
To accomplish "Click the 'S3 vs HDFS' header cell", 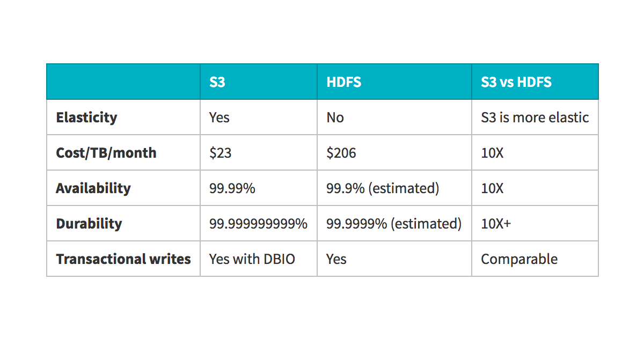I will pos(516,82).
